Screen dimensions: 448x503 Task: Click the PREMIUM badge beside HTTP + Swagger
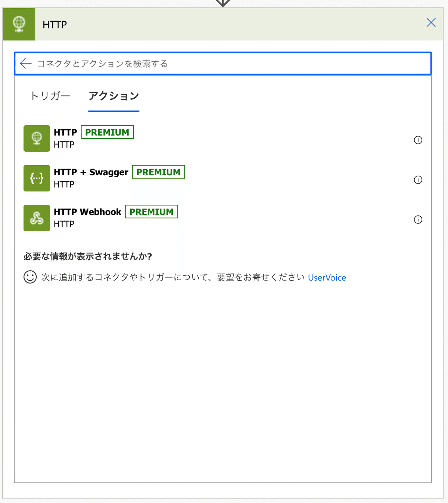coord(159,172)
